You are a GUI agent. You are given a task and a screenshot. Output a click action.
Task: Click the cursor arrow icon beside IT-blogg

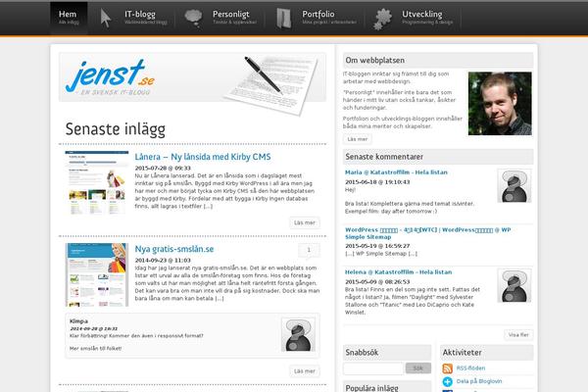pyautogui.click(x=106, y=18)
